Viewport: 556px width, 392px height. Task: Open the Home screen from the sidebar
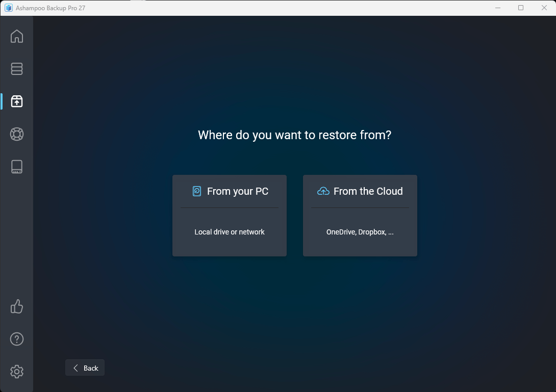17,36
